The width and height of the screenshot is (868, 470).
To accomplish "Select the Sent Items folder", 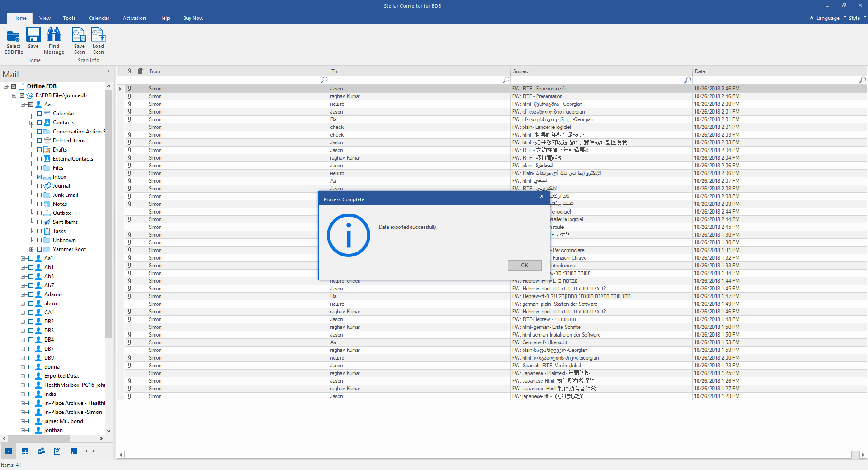I will [x=65, y=222].
